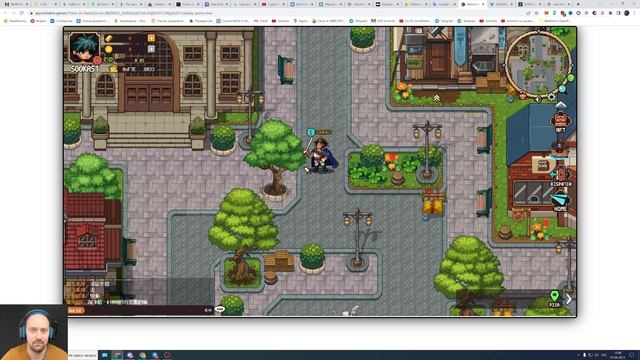The image size is (640, 360).
Task: Open the SOOKAST player avatar portrait
Action: pyautogui.click(x=84, y=48)
